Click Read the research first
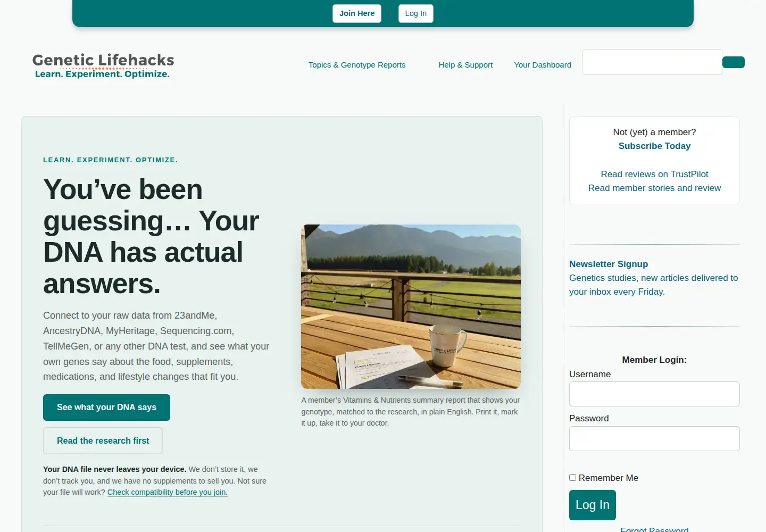 point(103,441)
